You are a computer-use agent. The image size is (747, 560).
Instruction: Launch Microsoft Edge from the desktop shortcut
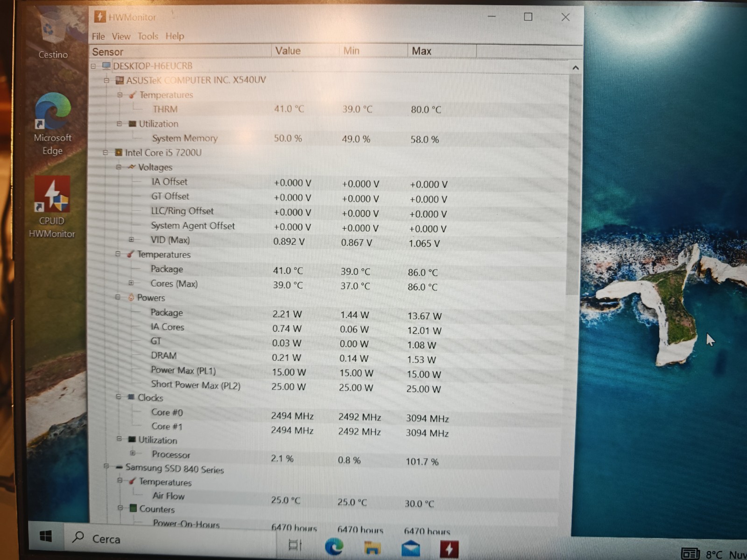52,124
